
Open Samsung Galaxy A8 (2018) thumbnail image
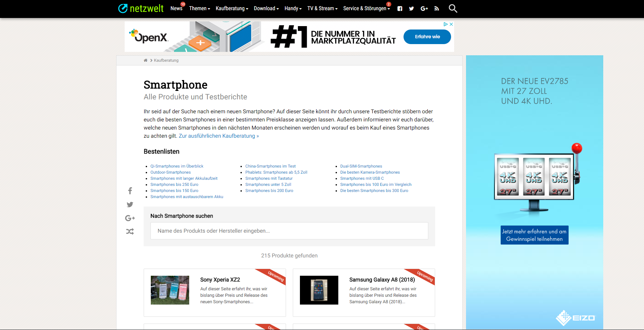319,290
